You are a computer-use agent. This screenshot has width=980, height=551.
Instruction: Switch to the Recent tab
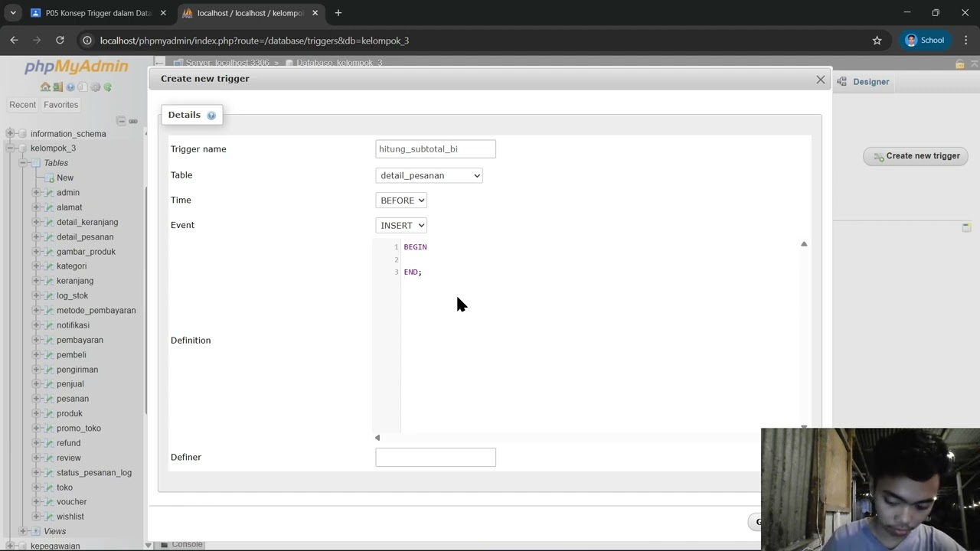click(x=22, y=105)
